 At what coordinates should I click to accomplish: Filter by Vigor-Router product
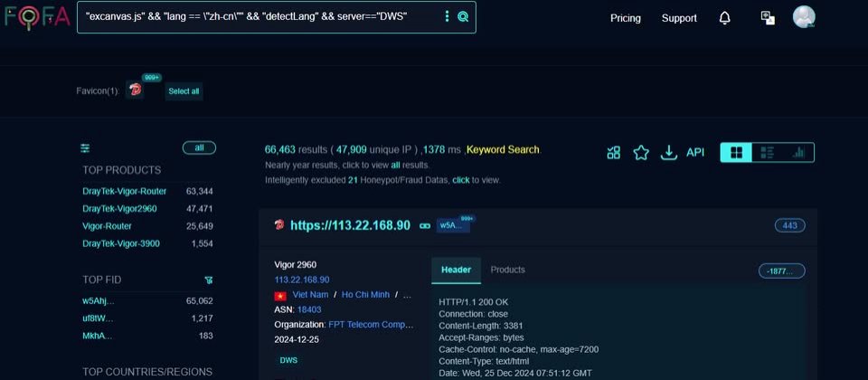coord(108,226)
